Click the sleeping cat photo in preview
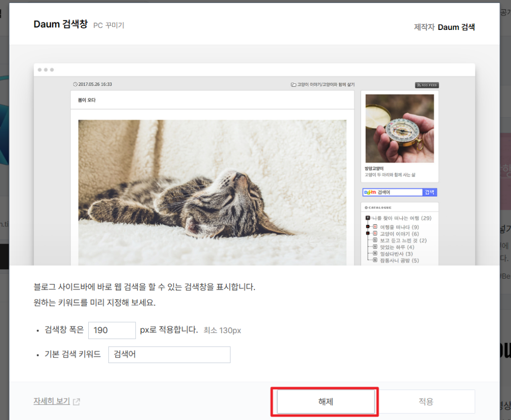The width and height of the screenshot is (511, 420). point(212,192)
